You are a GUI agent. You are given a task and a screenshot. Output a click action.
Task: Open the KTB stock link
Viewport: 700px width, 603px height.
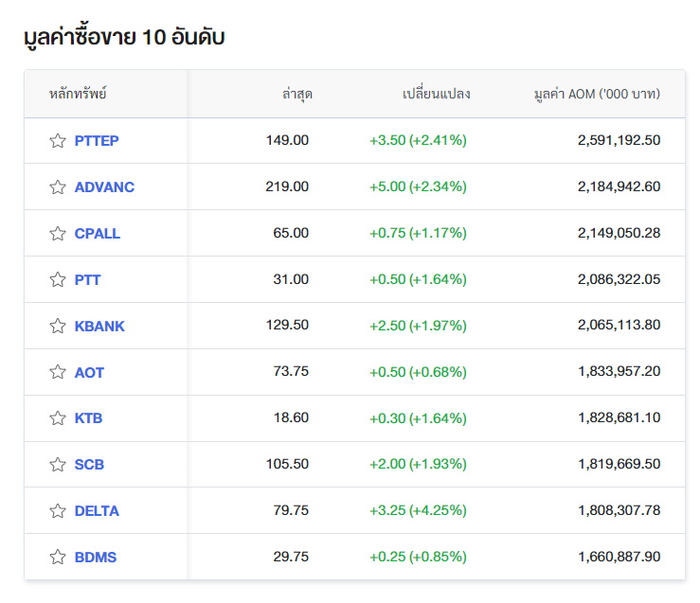pos(88,418)
